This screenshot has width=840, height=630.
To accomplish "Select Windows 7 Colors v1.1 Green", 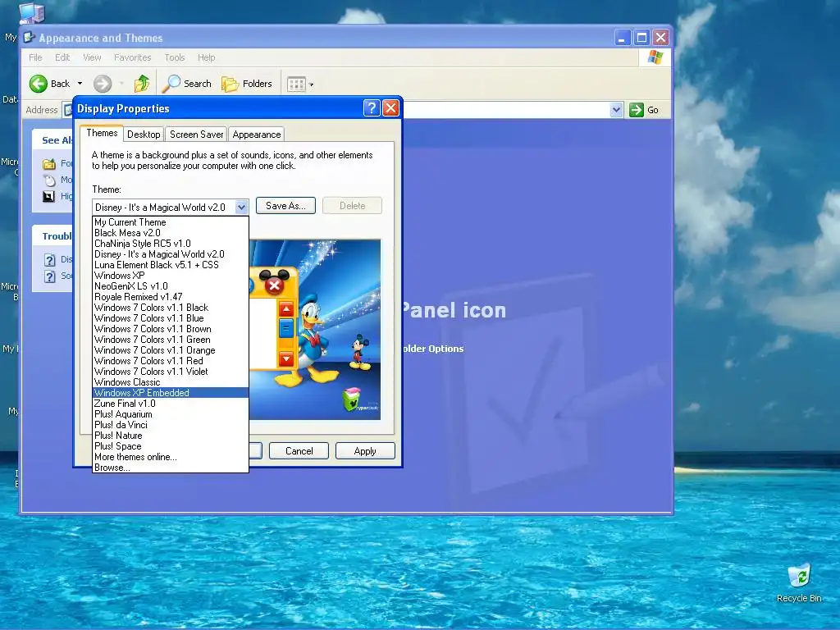I will [171, 340].
